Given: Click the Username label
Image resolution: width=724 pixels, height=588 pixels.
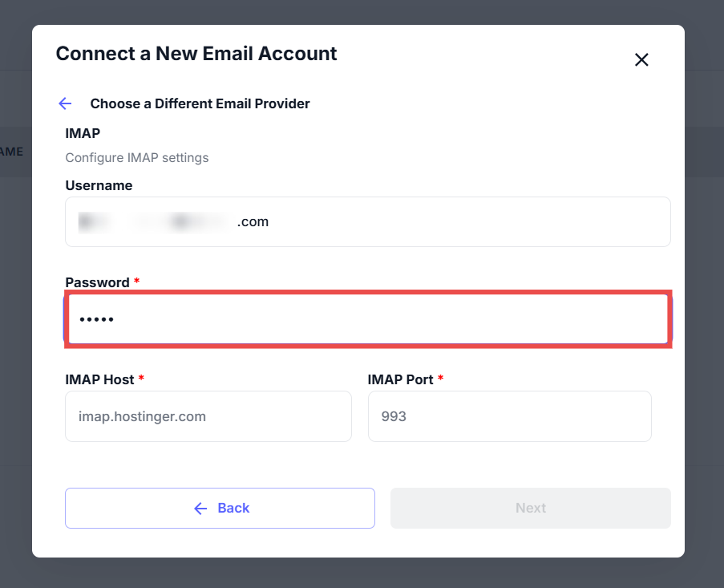Looking at the screenshot, I should (x=99, y=185).
